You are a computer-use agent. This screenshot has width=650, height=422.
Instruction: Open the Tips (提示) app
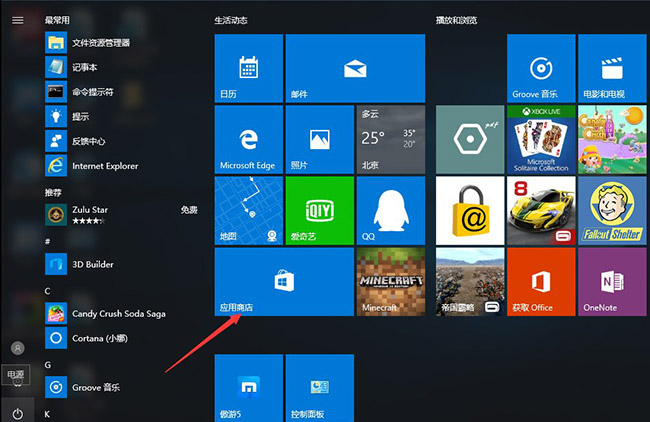click(x=68, y=116)
